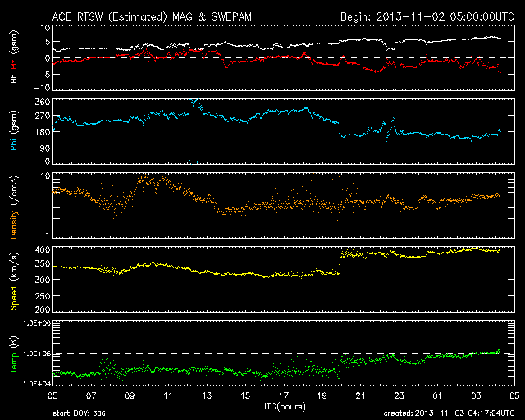The width and height of the screenshot is (525, 420).
Task: Click the '-10' tick on the Bt Bz axis
Action: pyautogui.click(x=42, y=88)
